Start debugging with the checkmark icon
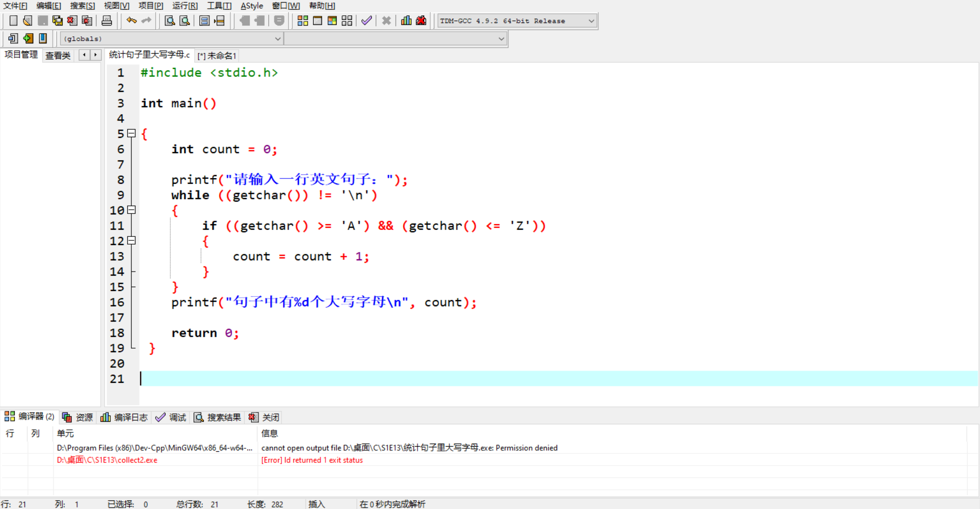This screenshot has height=509, width=980. 366,20
